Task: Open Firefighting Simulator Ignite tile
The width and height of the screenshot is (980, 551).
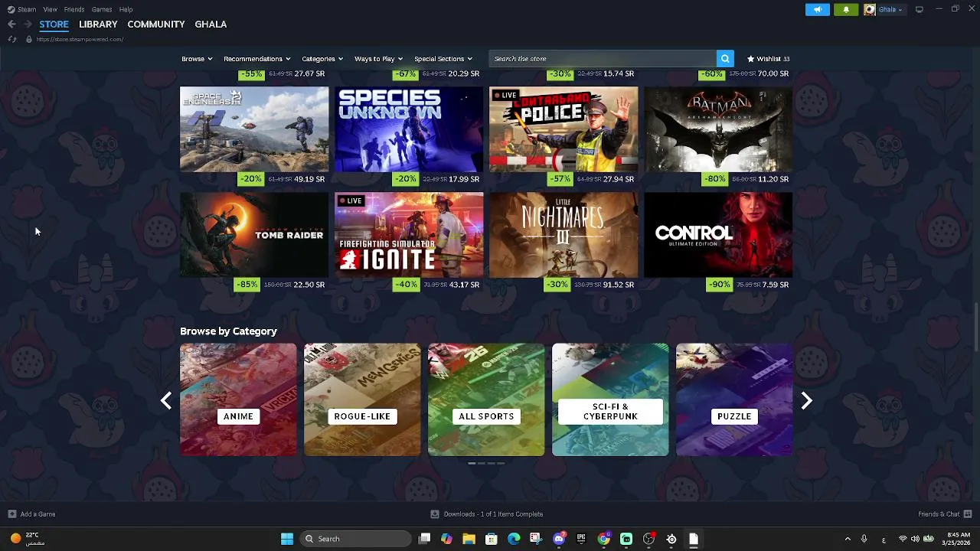Action: 409,235
